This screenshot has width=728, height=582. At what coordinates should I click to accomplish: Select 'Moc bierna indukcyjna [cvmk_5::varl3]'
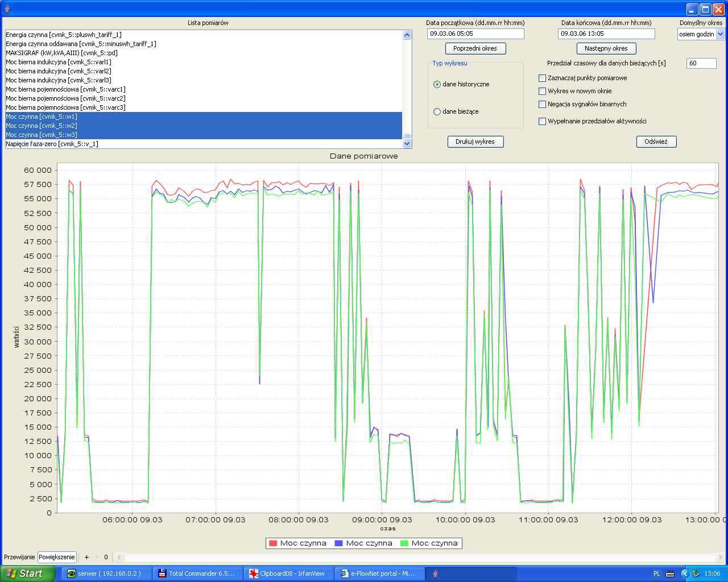[204, 80]
